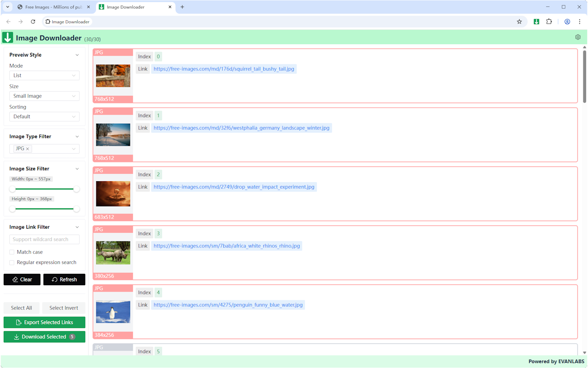Screen dimensions: 588x368
Task: Click the Height slider right handle
Action: coord(77,209)
